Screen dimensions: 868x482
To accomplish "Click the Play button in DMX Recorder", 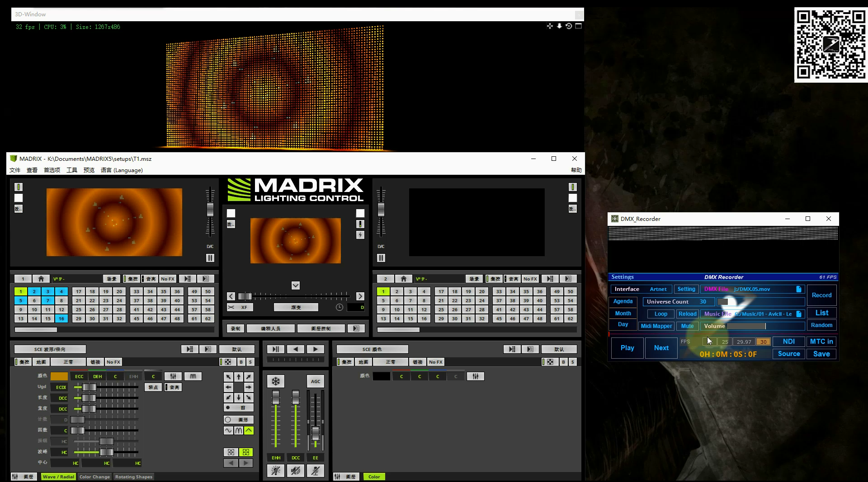I will [627, 348].
